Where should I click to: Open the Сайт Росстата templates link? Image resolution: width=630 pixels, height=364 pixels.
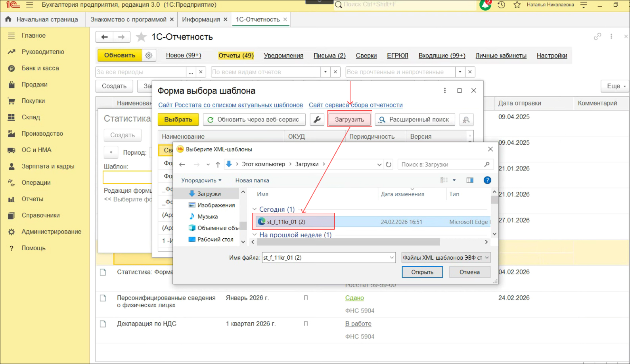[230, 105]
